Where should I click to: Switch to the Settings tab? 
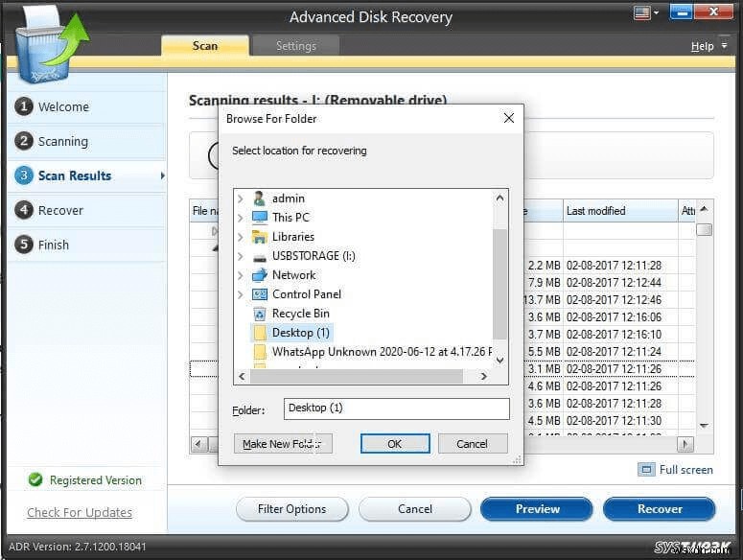295,45
